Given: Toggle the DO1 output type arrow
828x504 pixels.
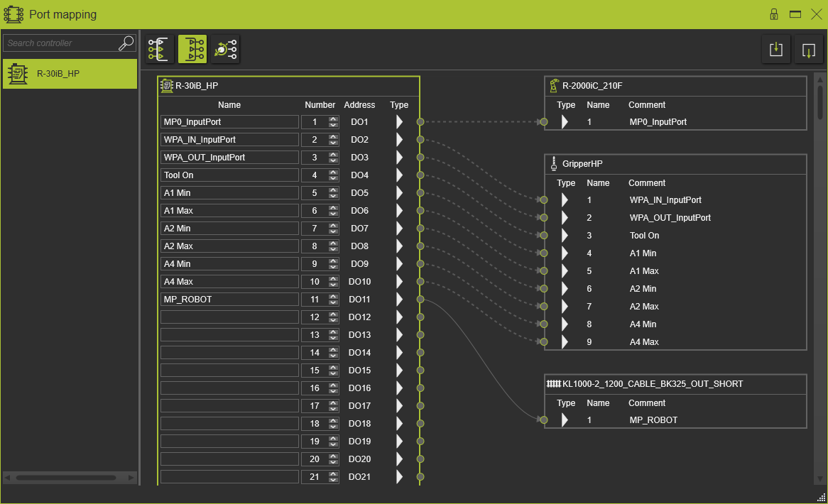Looking at the screenshot, I should coord(399,121).
